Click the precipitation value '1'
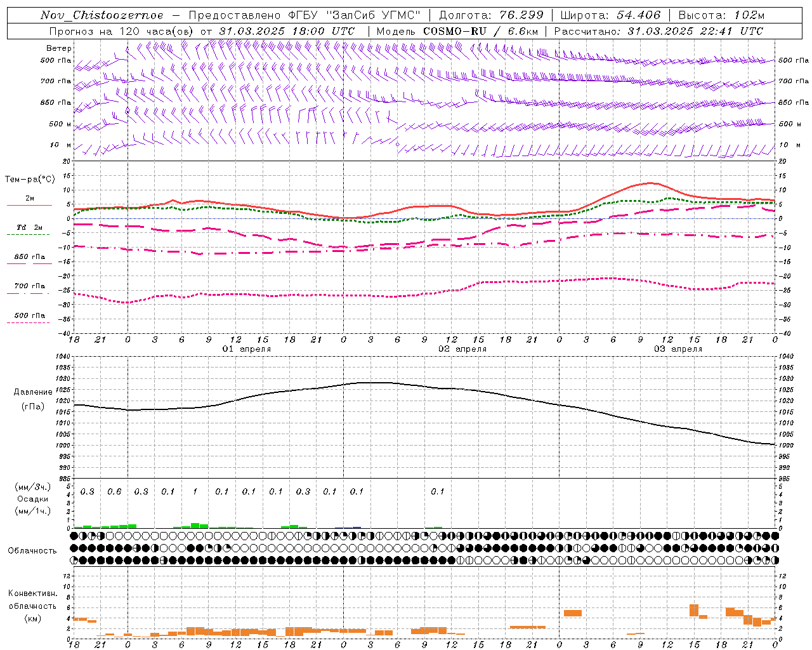The height and width of the screenshot is (650, 812). [x=195, y=491]
